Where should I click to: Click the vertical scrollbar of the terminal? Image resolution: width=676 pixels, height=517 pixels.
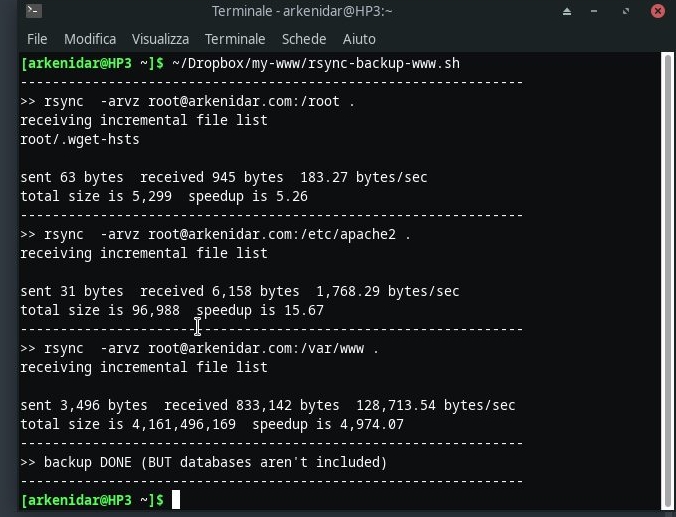point(668,281)
